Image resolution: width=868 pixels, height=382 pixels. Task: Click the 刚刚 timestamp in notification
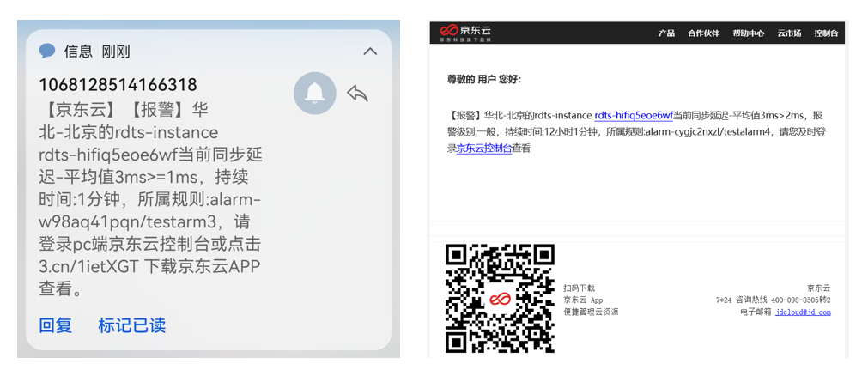(x=116, y=52)
